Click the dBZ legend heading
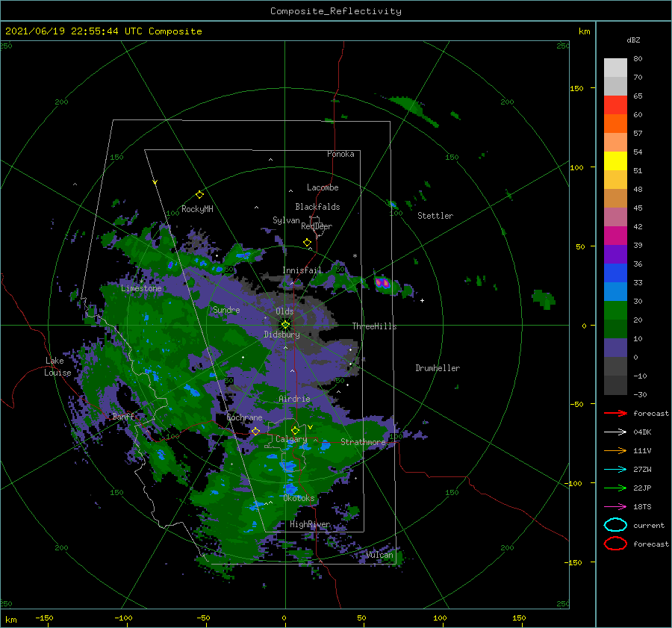 [x=633, y=40]
